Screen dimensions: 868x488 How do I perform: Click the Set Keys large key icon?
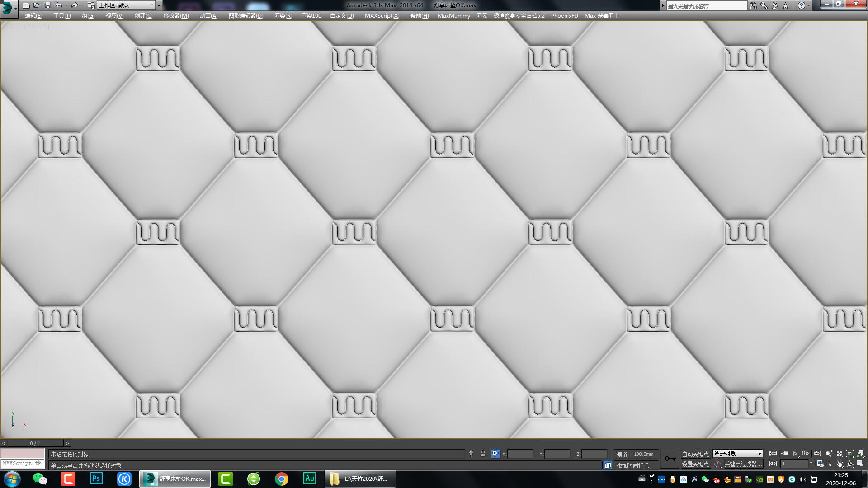tap(670, 459)
